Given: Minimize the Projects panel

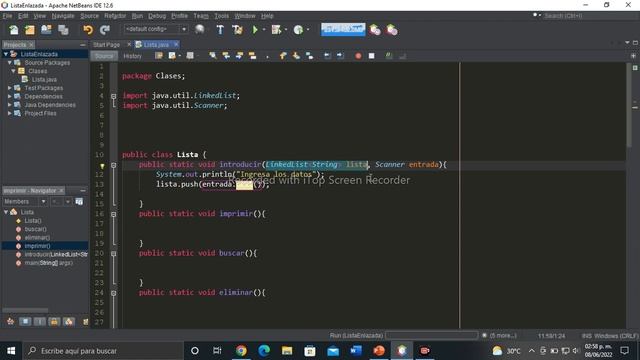Looking at the screenshot, I should [x=83, y=44].
